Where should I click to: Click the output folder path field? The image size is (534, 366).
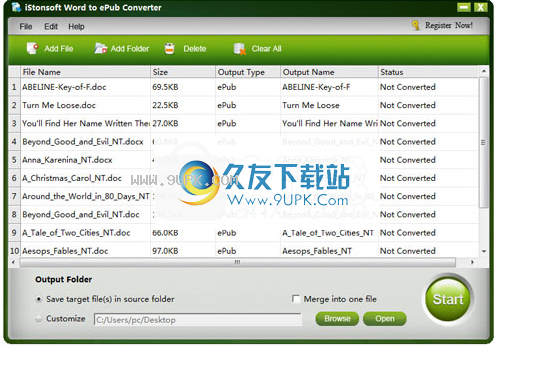[x=198, y=320]
